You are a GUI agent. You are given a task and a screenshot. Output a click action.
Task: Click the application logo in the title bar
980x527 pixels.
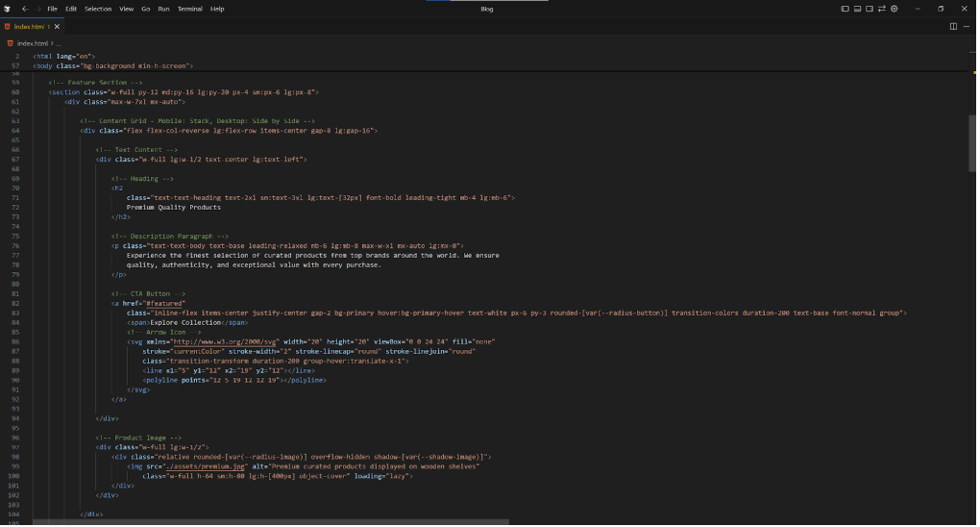pos(8,9)
